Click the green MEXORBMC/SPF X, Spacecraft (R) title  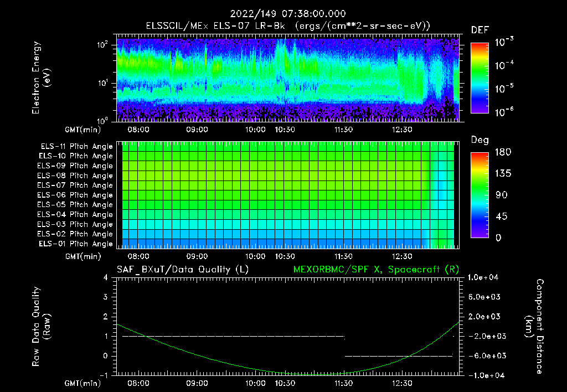click(x=376, y=270)
